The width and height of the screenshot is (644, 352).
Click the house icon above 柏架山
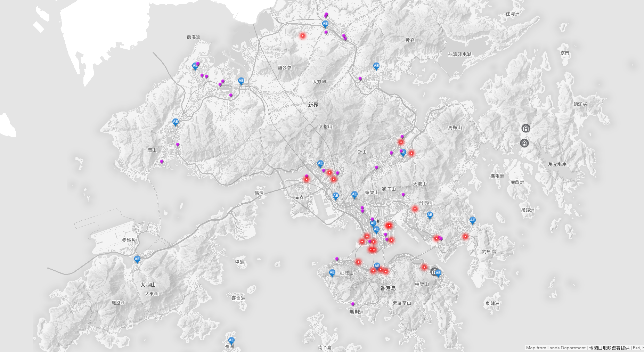(x=434, y=271)
